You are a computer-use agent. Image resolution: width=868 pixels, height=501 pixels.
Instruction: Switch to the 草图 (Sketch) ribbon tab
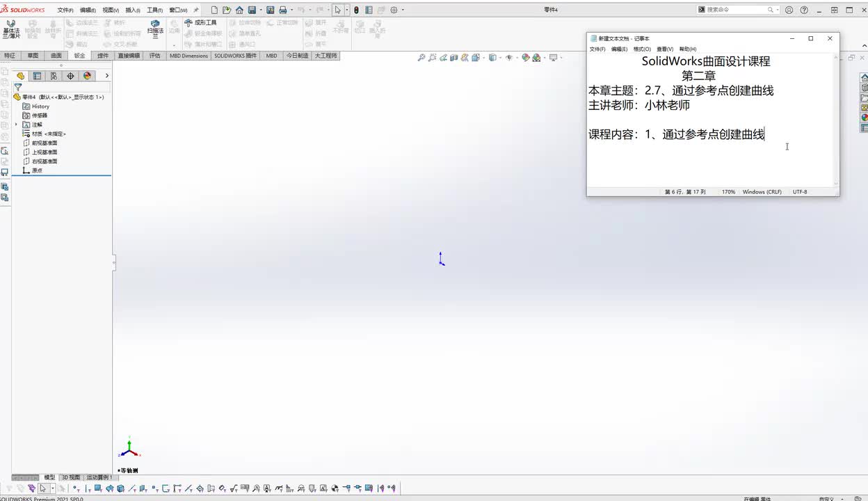pyautogui.click(x=33, y=56)
